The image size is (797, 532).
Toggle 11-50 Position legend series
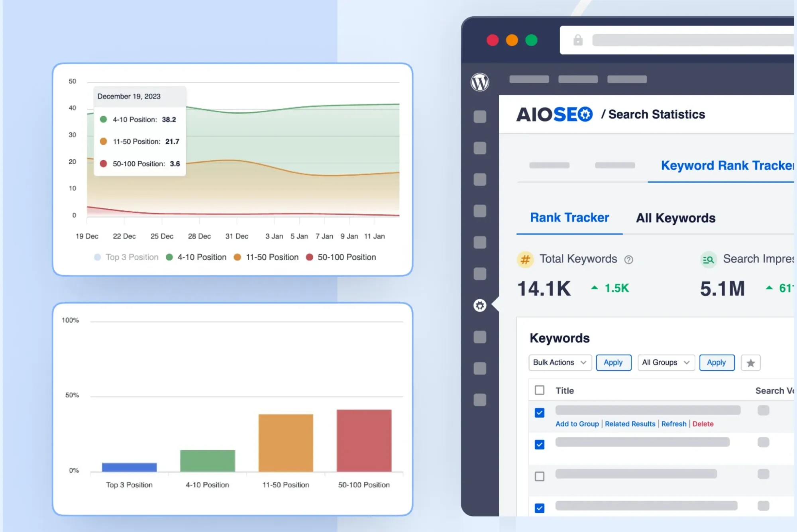pyautogui.click(x=266, y=257)
